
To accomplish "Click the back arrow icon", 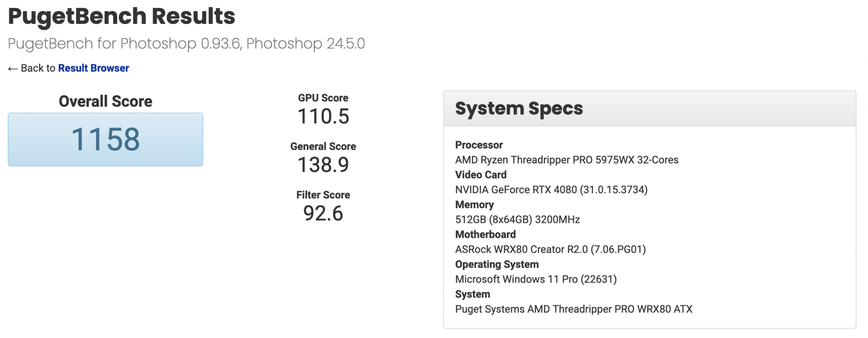I will (x=13, y=69).
